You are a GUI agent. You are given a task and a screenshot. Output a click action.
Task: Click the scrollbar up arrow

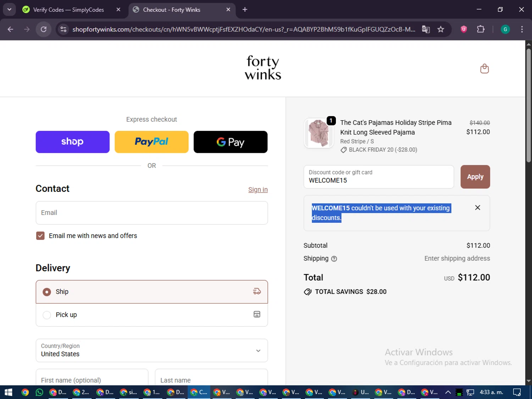(x=528, y=44)
